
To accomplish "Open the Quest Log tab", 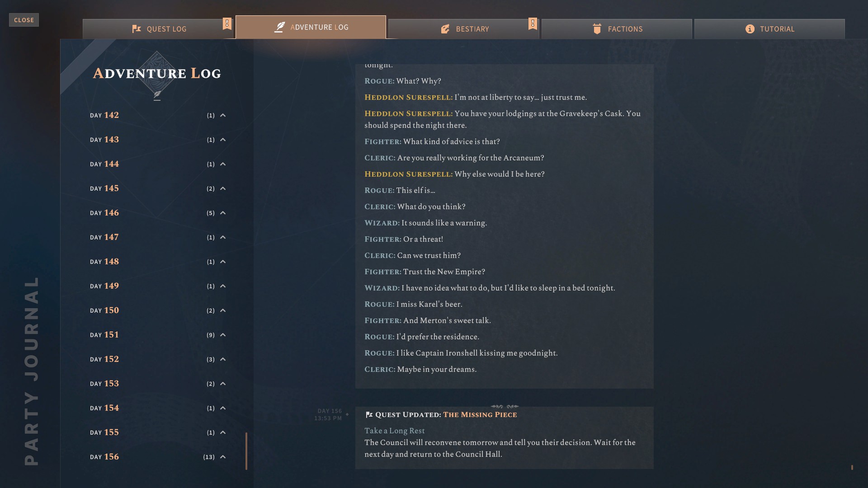I will pyautogui.click(x=158, y=29).
